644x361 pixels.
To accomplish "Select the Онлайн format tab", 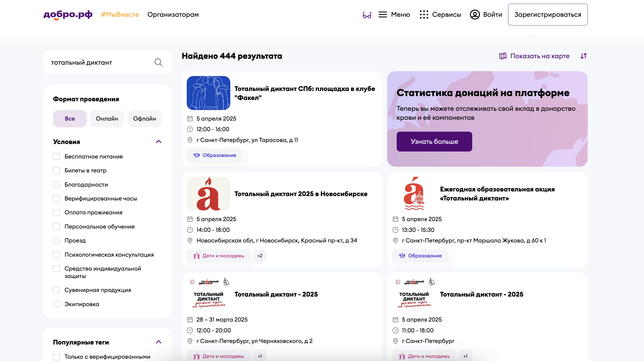I will [x=107, y=119].
